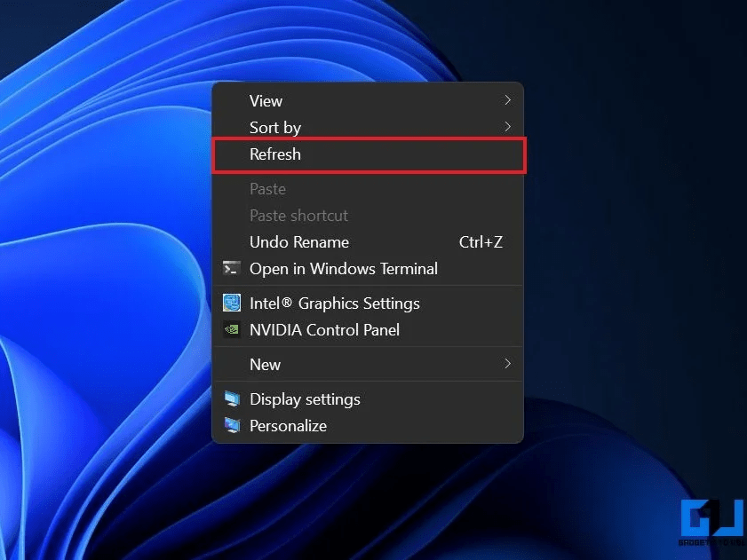Select the Intel Graphics Settings icon
The image size is (747, 560).
pyautogui.click(x=231, y=303)
